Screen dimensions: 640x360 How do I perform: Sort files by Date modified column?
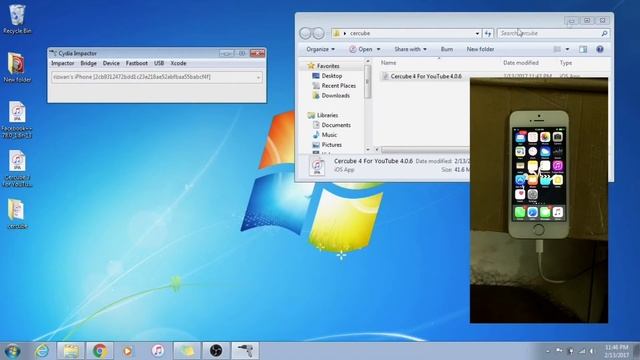pyautogui.click(x=520, y=62)
